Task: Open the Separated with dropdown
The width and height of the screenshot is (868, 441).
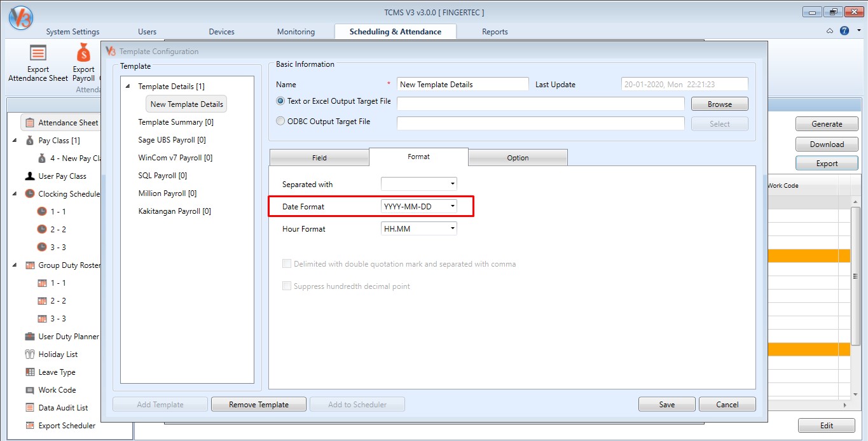Action: pos(418,184)
